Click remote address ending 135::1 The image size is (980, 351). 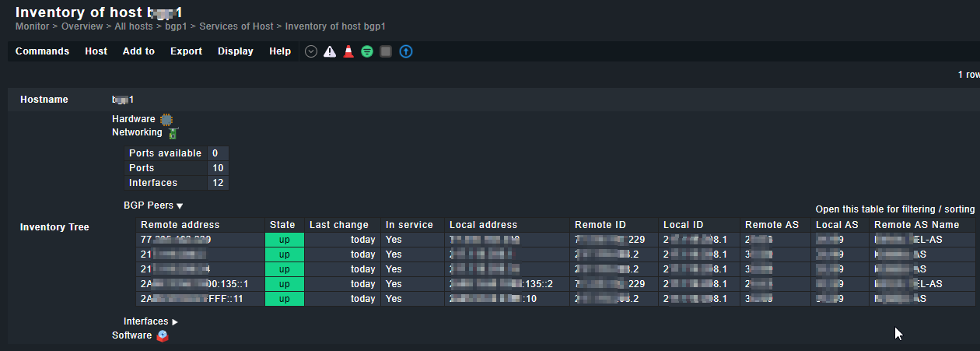(194, 284)
